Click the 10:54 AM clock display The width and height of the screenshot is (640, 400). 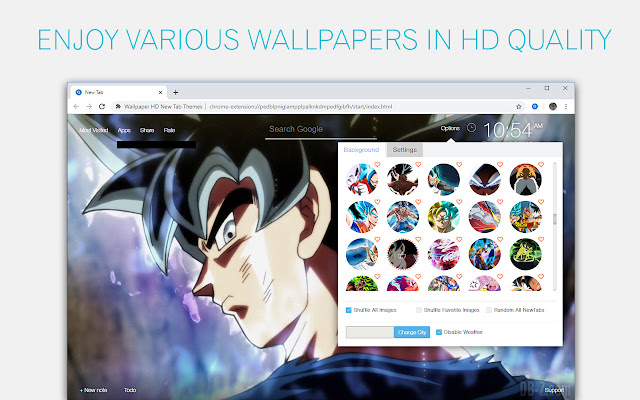pos(513,130)
